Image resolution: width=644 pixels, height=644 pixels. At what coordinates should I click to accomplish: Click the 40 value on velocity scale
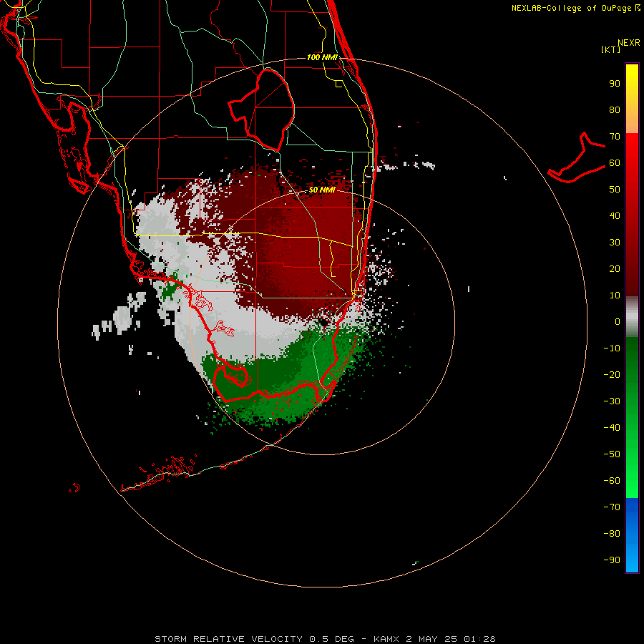(x=615, y=215)
